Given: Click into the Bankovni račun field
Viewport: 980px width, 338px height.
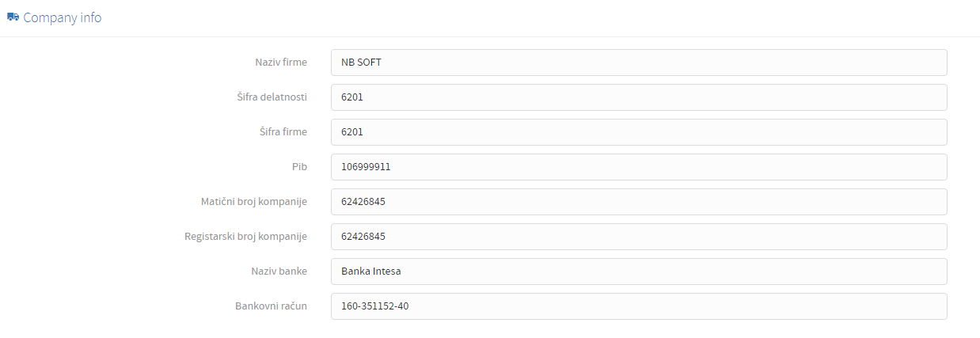Looking at the screenshot, I should coord(639,306).
